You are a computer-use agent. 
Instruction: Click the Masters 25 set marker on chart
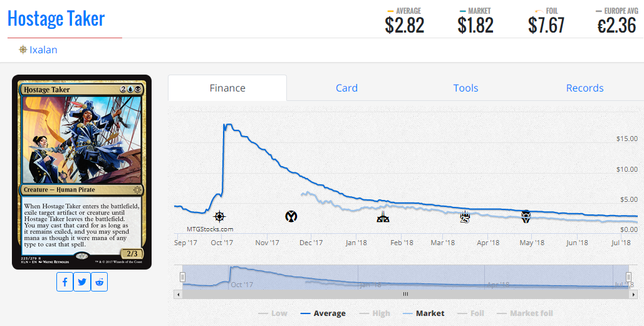tap(464, 217)
